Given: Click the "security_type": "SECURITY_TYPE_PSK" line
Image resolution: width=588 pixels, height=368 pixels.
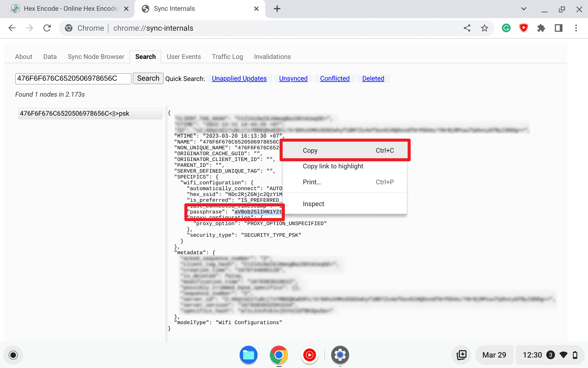Looking at the screenshot, I should click(x=244, y=235).
